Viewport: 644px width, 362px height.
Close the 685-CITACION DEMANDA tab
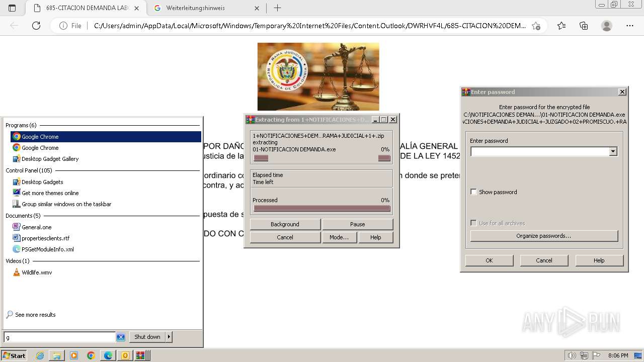coord(136,8)
